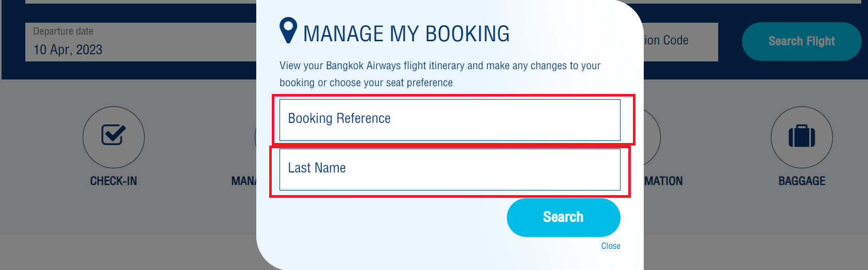The height and width of the screenshot is (270, 868).
Task: Select the partially hidden circle icon above MANA label
Action: tap(255, 137)
